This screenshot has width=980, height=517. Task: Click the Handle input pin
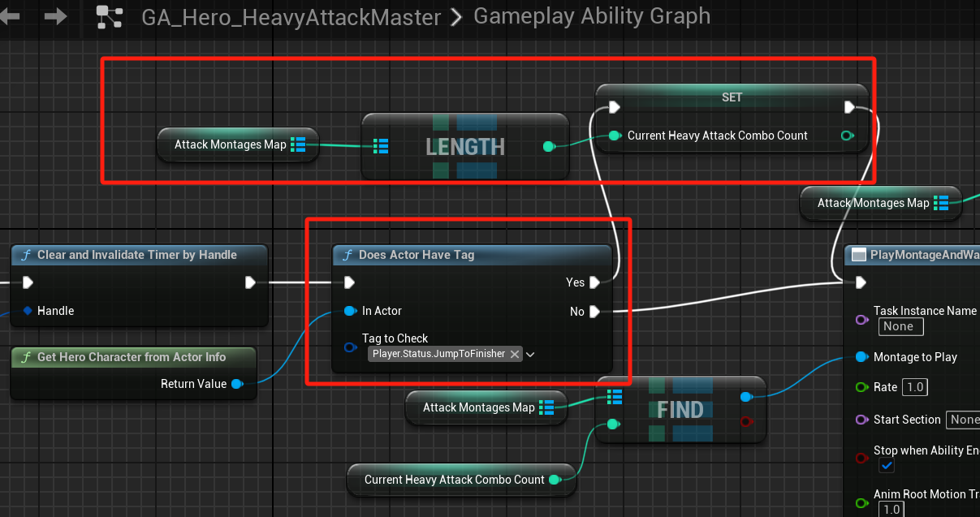coord(28,311)
